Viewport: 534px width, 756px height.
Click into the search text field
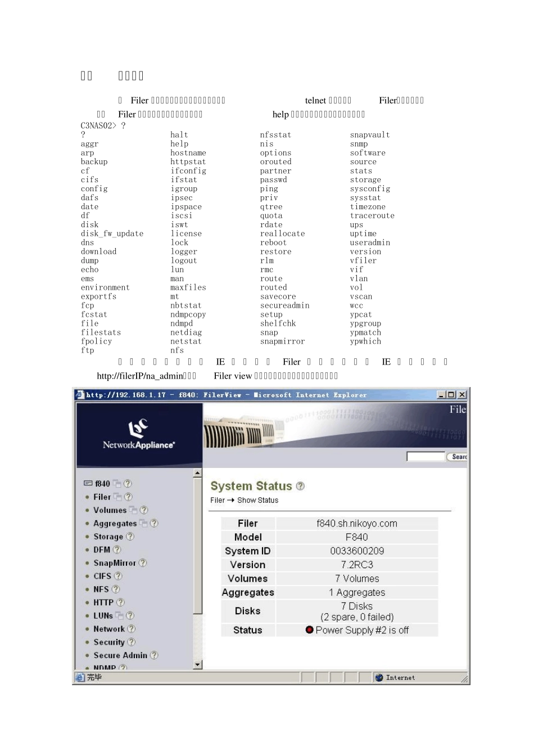click(426, 456)
